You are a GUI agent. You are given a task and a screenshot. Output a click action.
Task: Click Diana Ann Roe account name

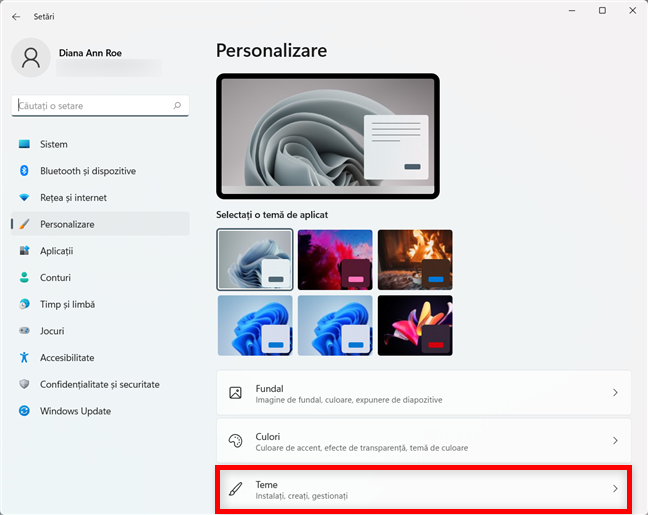point(90,53)
